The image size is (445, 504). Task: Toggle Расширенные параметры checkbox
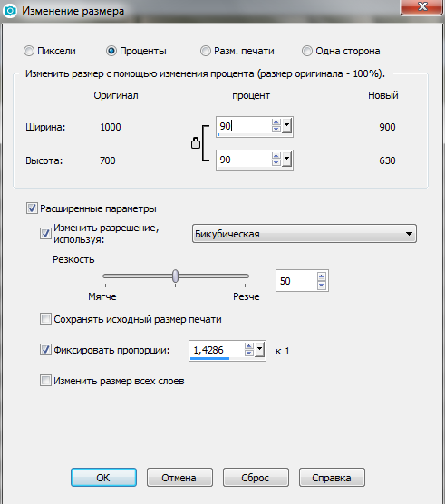(x=32, y=208)
